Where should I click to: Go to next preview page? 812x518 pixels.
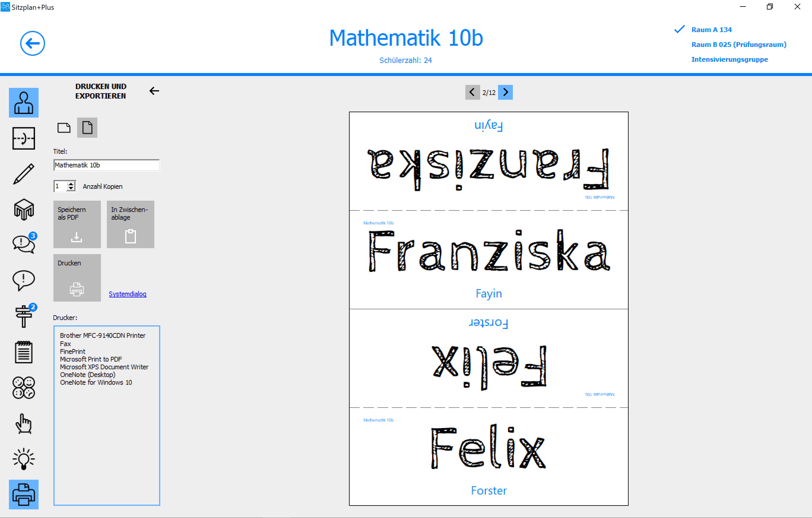tap(505, 92)
